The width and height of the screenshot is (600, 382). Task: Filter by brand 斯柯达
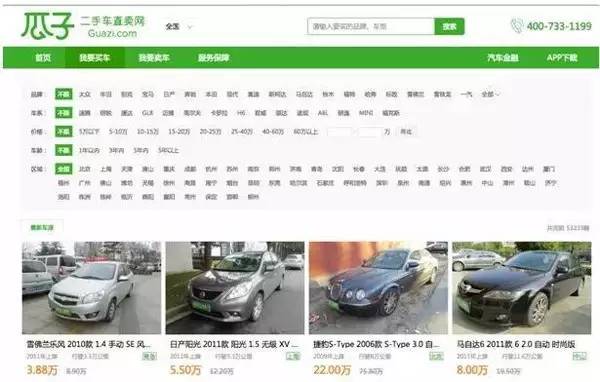[x=277, y=94]
